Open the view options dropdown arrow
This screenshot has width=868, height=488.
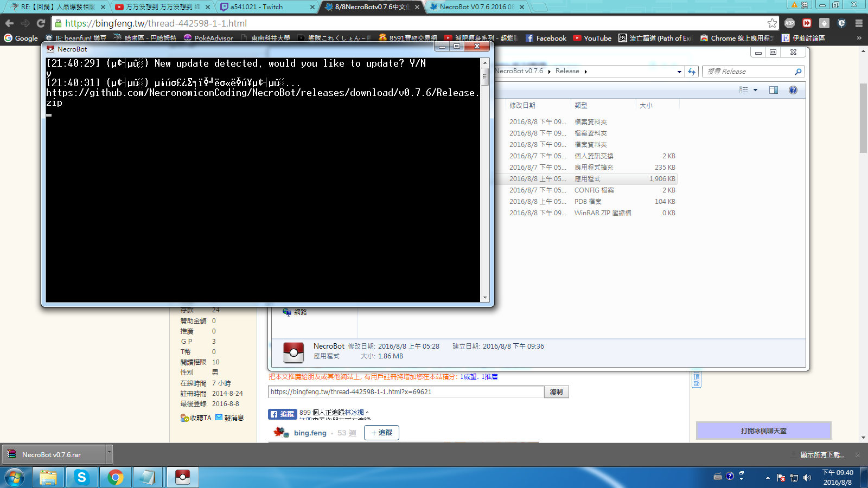coord(755,90)
